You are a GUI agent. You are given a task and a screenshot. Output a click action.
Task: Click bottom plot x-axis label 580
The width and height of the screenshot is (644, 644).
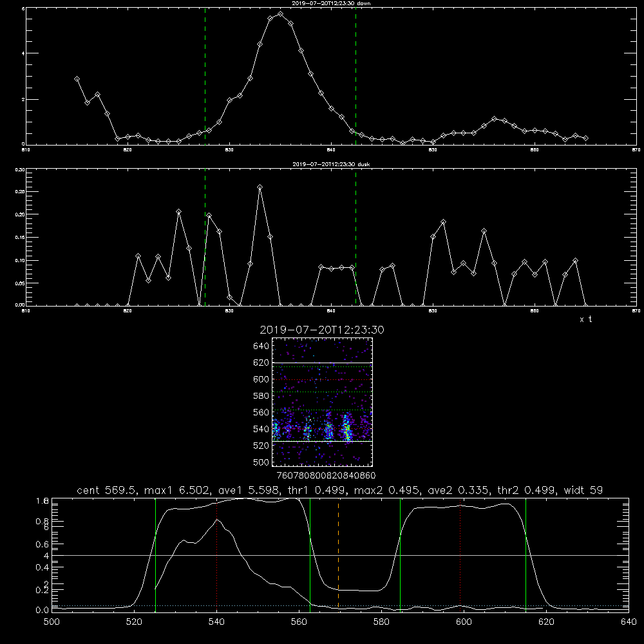pyautogui.click(x=381, y=622)
